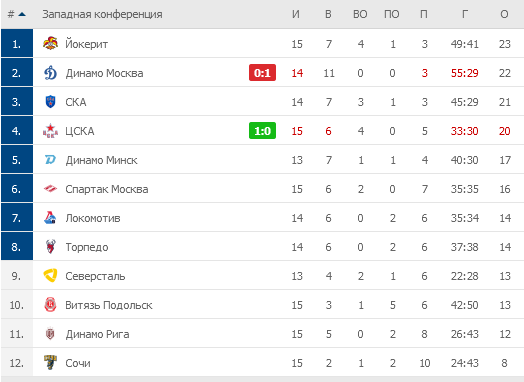
Task: Sort table by В wins column
Action: [328, 14]
